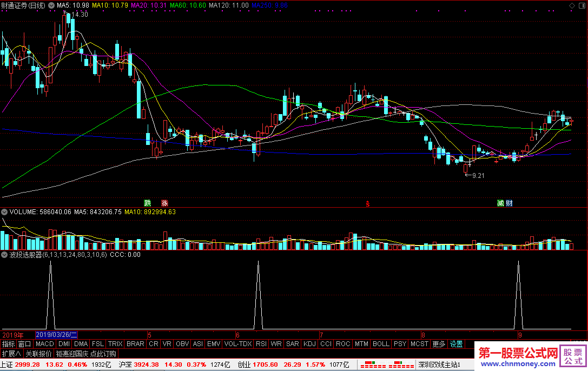Switch to the MCST indicator
588x371 pixels.
click(419, 344)
